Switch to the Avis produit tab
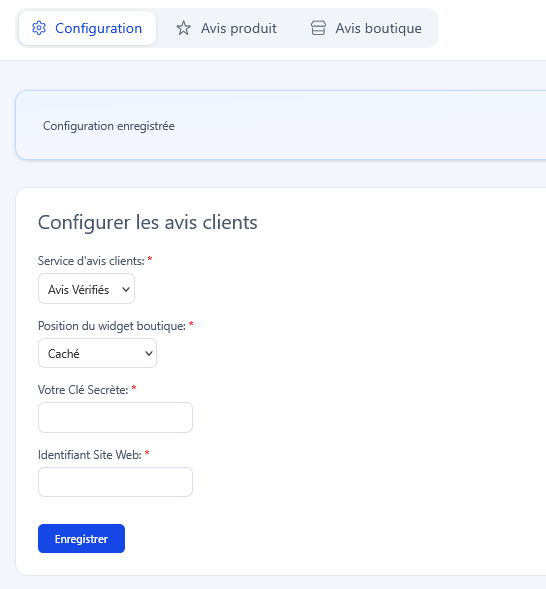546x589 pixels. (226, 28)
